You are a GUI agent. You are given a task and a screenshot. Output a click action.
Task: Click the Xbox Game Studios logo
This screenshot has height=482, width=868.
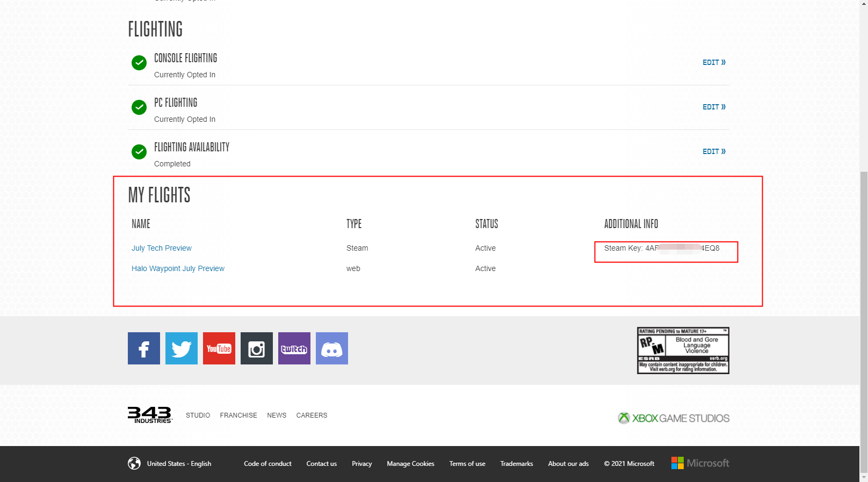point(674,418)
